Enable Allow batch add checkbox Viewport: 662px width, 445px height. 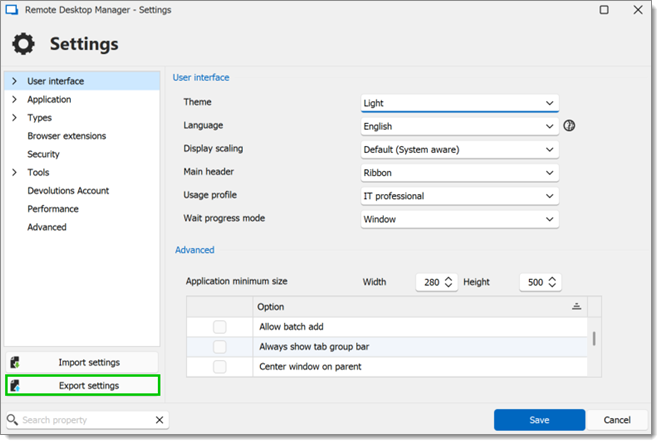(x=220, y=327)
